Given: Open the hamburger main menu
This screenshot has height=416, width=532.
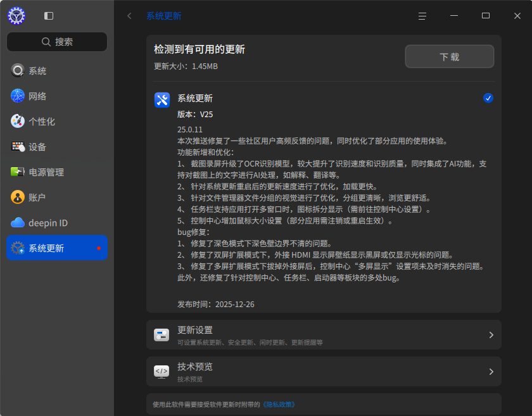Looking at the screenshot, I should [x=422, y=16].
